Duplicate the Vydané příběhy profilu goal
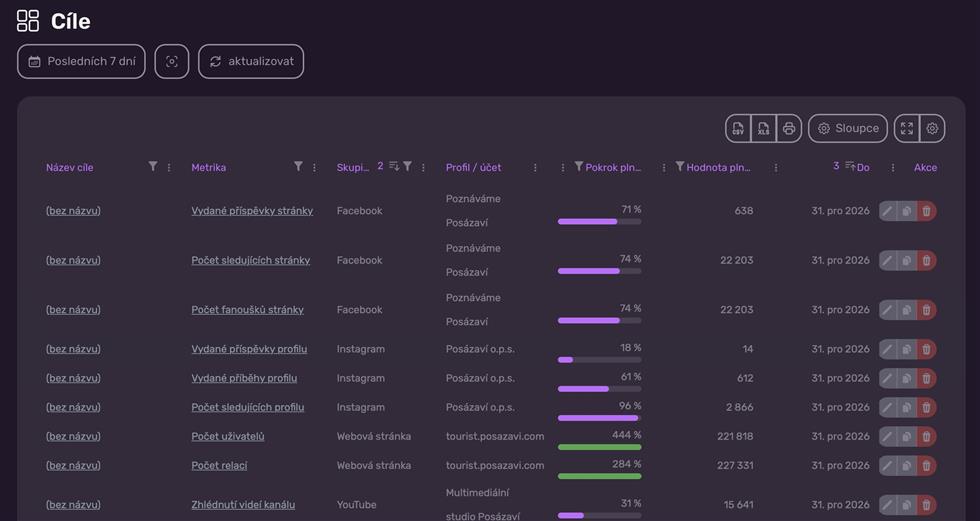Viewport: 980px width, 521px height. (907, 378)
